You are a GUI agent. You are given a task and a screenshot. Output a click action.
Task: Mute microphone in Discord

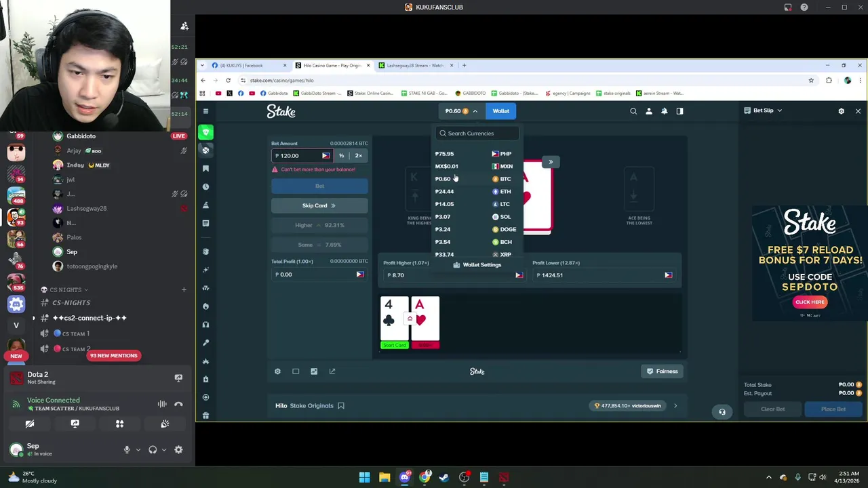(127, 450)
